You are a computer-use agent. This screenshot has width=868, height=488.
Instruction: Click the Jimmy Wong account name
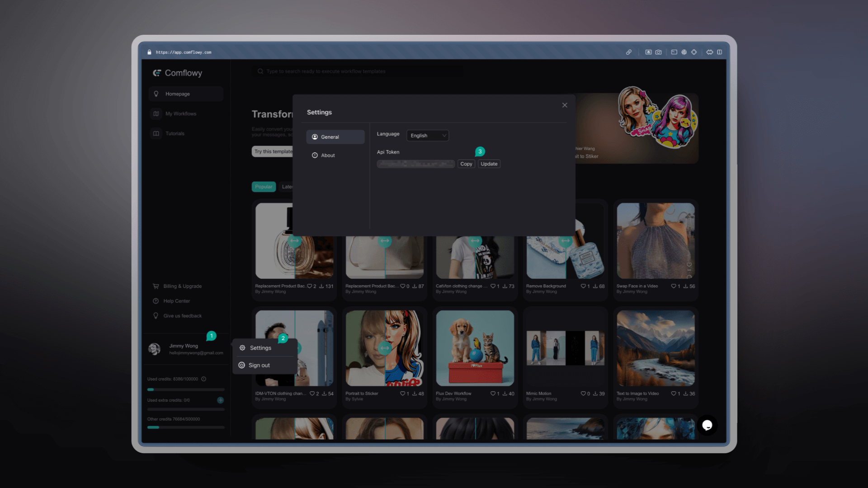[184, 346]
